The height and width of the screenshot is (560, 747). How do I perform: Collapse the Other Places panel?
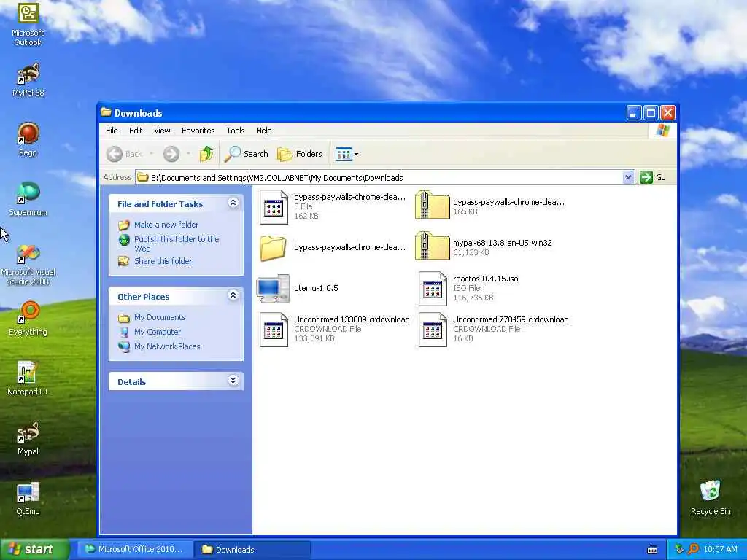click(x=233, y=295)
